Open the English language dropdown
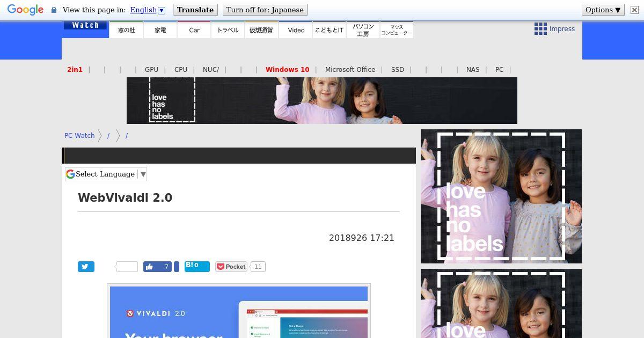 pyautogui.click(x=148, y=10)
